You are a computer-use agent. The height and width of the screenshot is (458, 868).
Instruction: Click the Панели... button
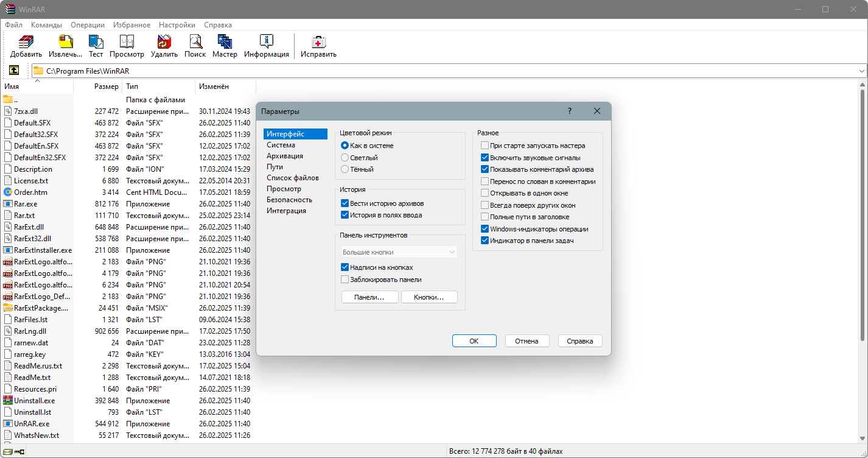click(369, 297)
